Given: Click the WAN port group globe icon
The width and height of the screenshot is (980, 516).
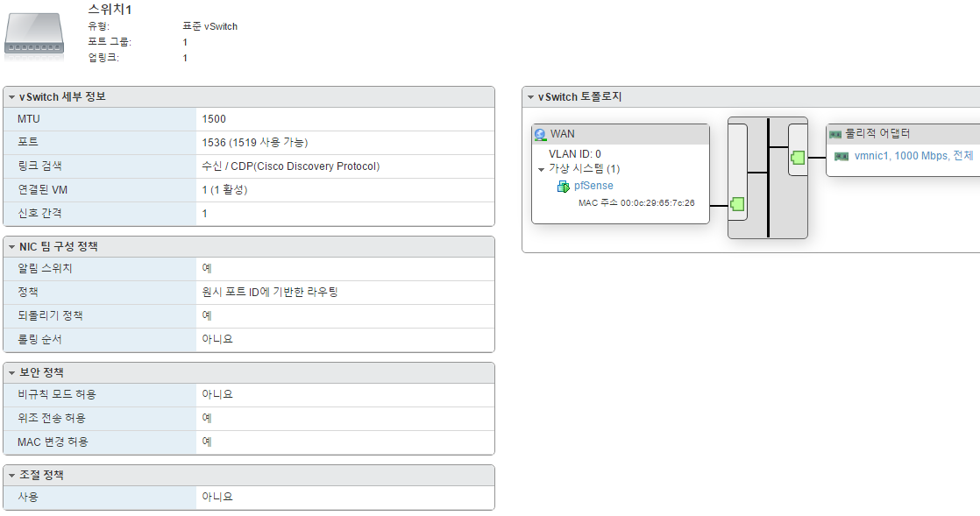Looking at the screenshot, I should (x=540, y=135).
